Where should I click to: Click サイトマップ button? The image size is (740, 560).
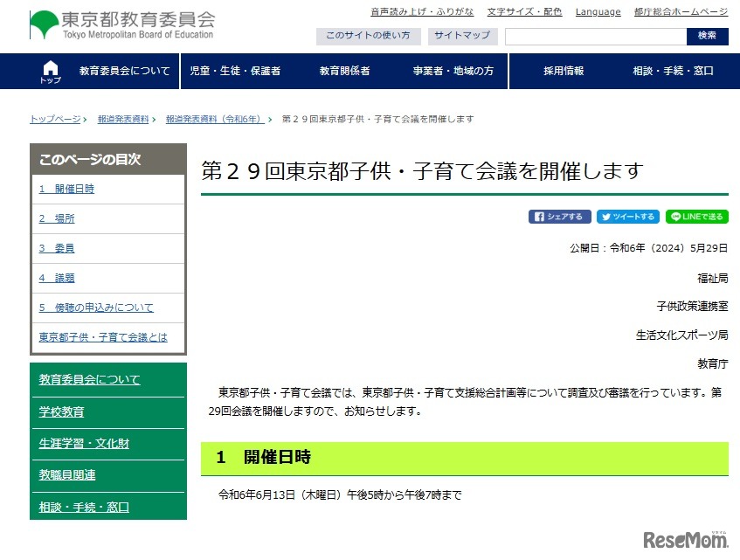[462, 36]
